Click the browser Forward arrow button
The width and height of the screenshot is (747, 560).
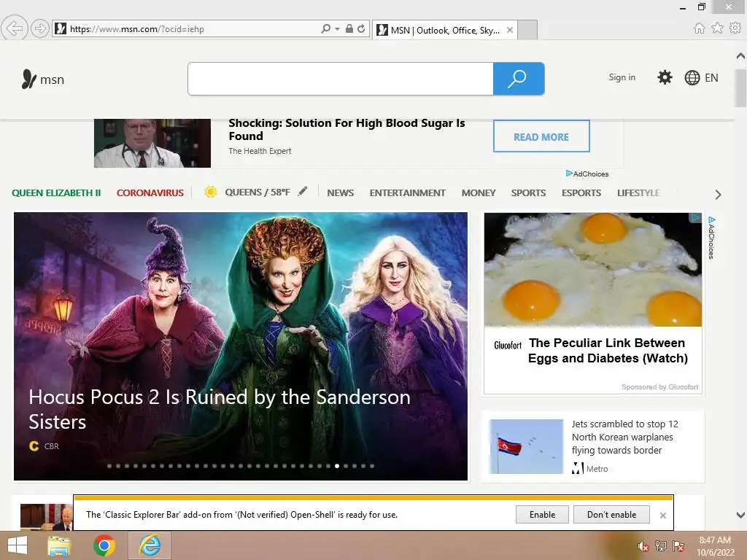coord(40,28)
